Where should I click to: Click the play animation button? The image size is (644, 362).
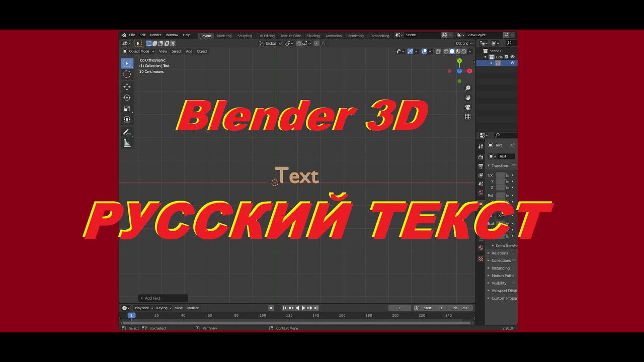303,308
